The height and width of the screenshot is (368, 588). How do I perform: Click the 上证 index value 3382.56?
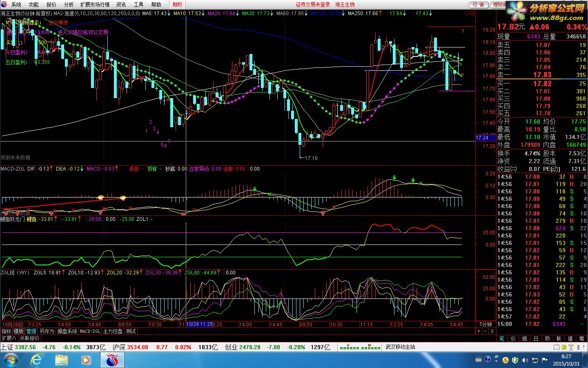pos(25,347)
